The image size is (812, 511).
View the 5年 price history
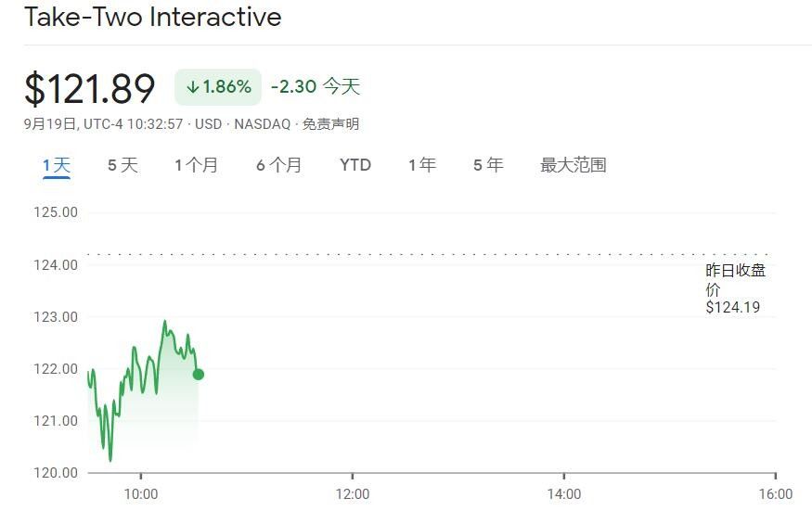488,165
